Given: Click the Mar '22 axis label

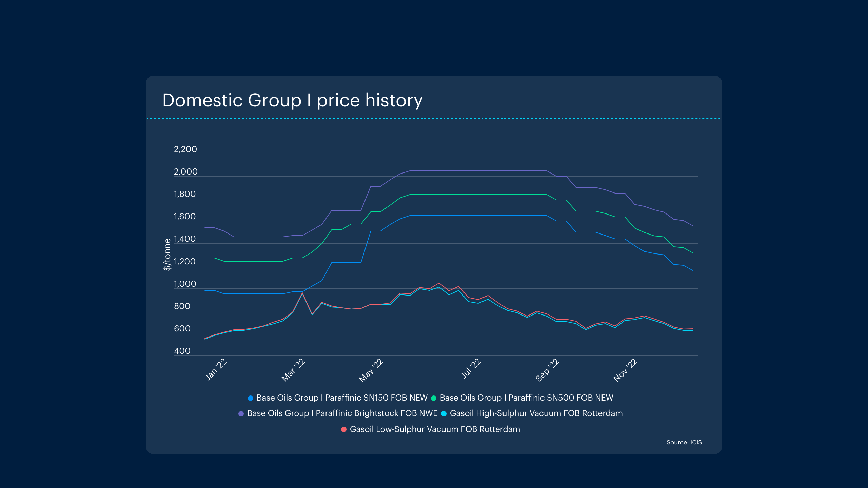Looking at the screenshot, I should point(293,370).
